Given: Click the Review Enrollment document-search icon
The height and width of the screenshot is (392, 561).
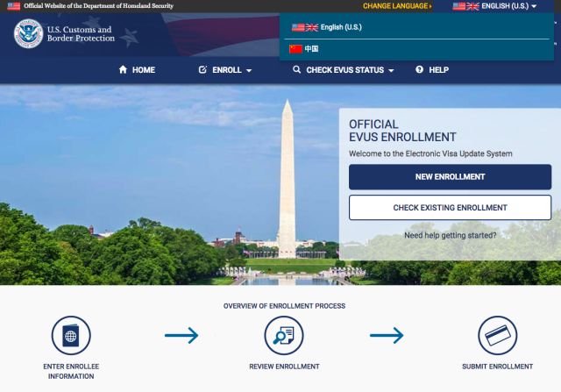Looking at the screenshot, I should pyautogui.click(x=284, y=336).
